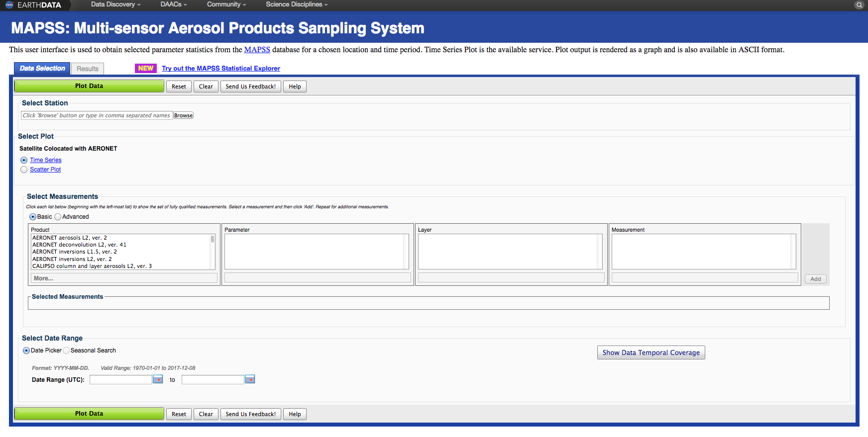
Task: Click the Add measurement button
Action: click(816, 279)
